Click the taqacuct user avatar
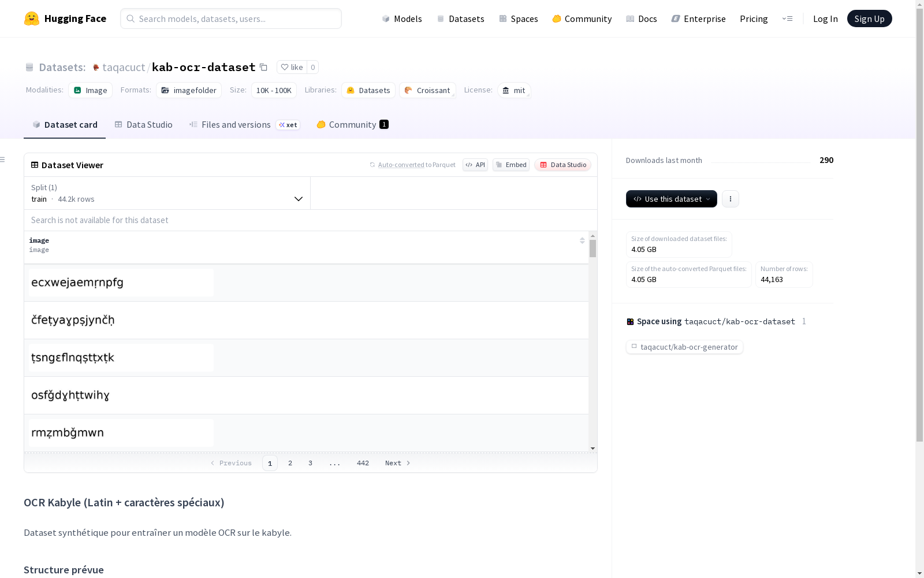 (96, 67)
